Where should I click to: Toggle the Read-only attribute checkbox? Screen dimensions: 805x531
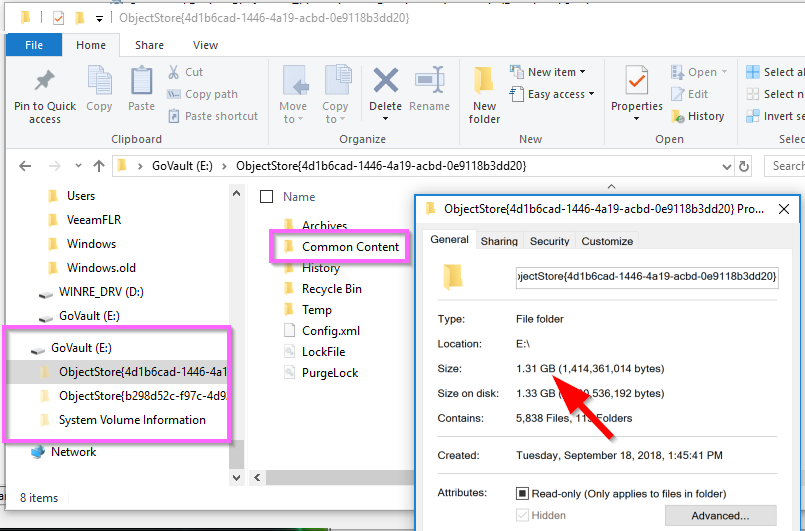pyautogui.click(x=522, y=494)
